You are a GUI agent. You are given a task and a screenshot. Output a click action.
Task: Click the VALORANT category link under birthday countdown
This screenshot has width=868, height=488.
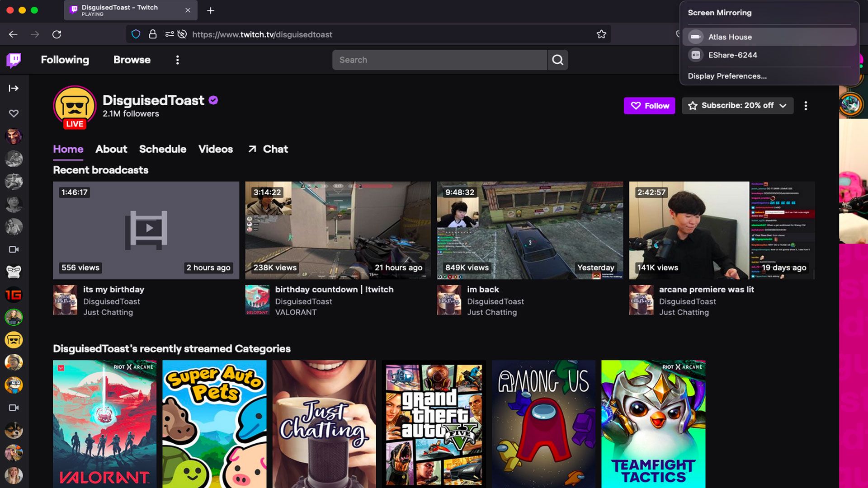tap(296, 312)
